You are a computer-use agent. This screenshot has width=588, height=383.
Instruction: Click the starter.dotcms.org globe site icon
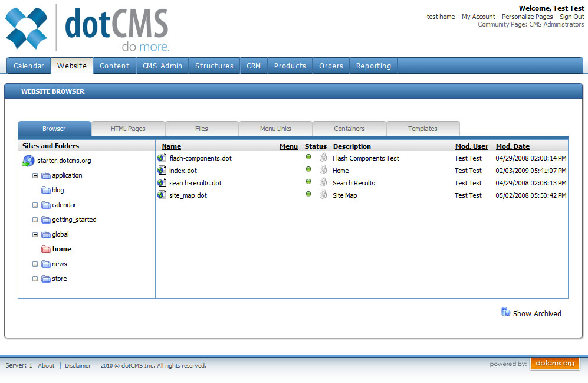28,161
